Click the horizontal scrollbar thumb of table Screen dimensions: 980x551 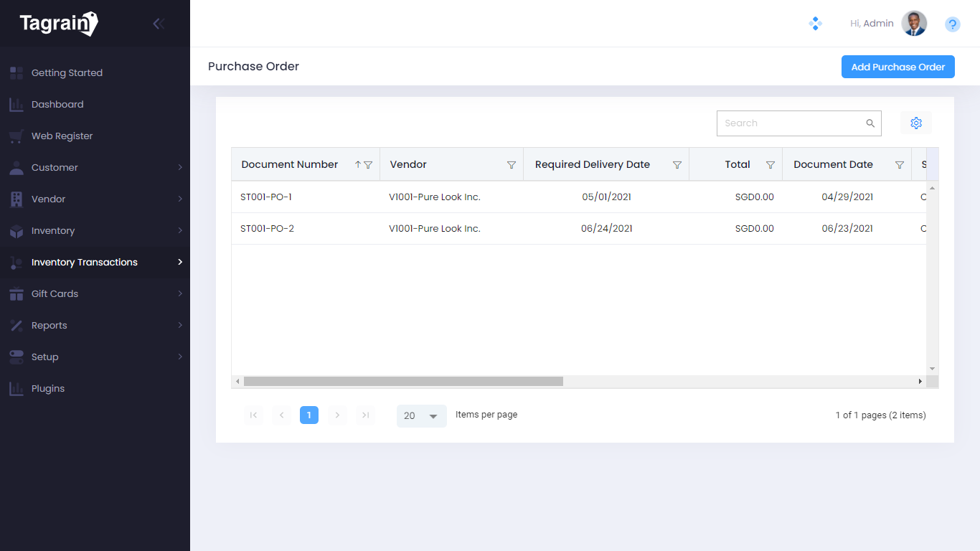point(403,382)
